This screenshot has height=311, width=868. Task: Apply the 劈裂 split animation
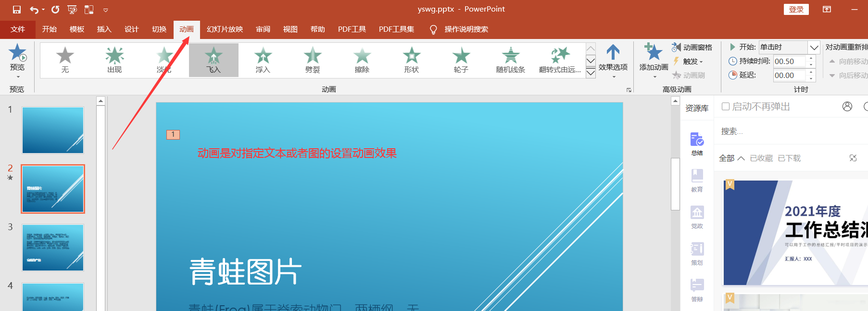313,60
